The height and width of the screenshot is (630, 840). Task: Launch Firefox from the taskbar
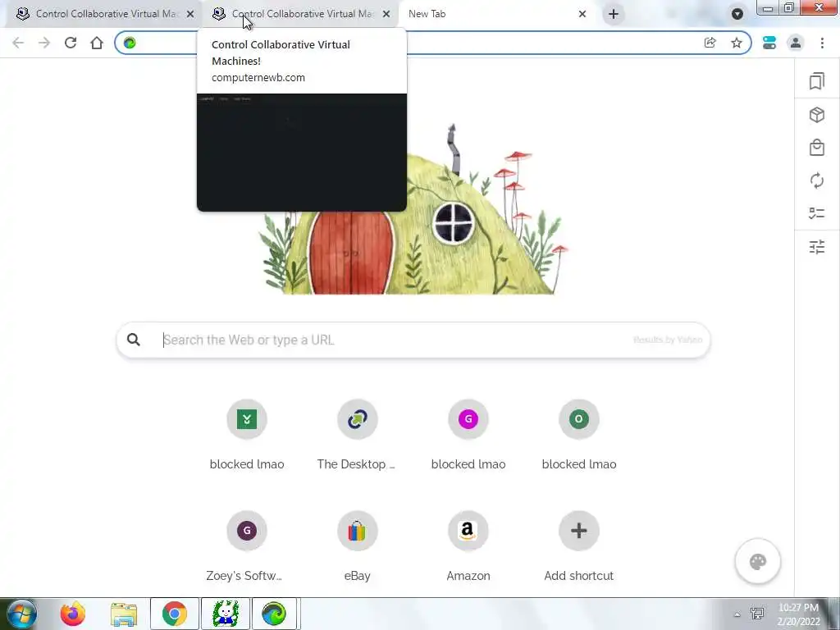[x=72, y=614]
